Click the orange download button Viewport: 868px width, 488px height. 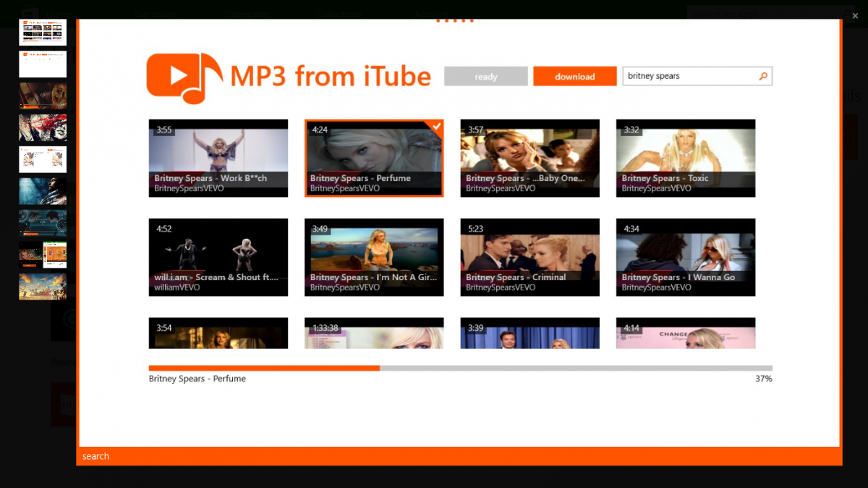(575, 76)
